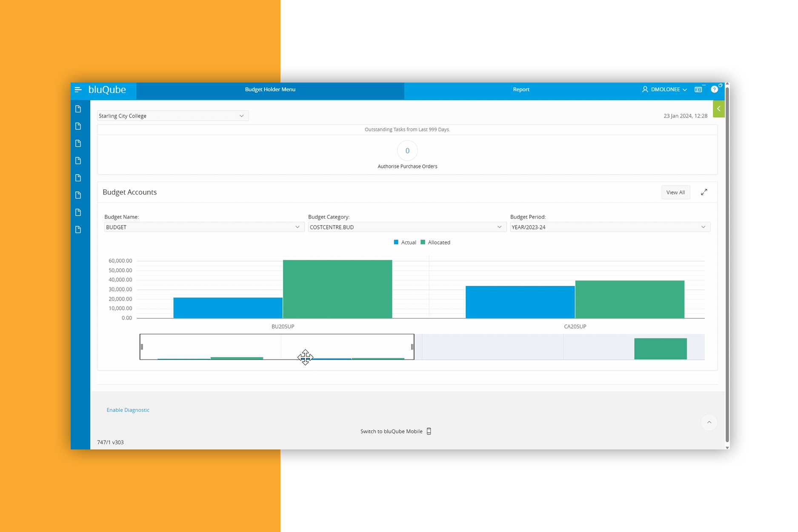The width and height of the screenshot is (798, 532).
Task: Click the green side panel collapse arrow
Action: [718, 109]
